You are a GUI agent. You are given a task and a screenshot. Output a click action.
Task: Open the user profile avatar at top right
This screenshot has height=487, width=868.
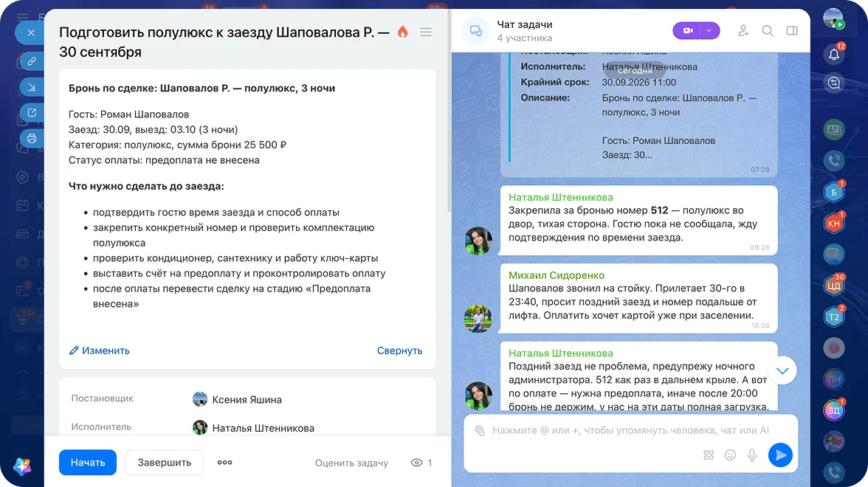[x=833, y=19]
